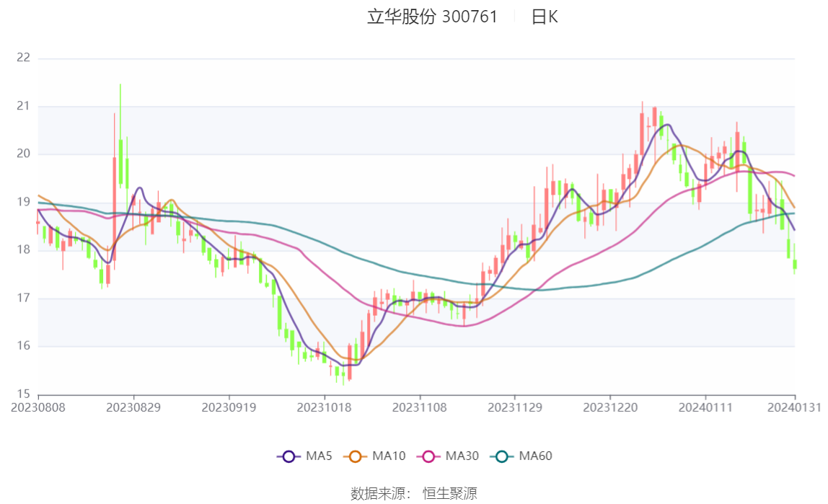Toggle the MA10 legend marker circle
Screen dimensions: 828x504
coord(355,456)
